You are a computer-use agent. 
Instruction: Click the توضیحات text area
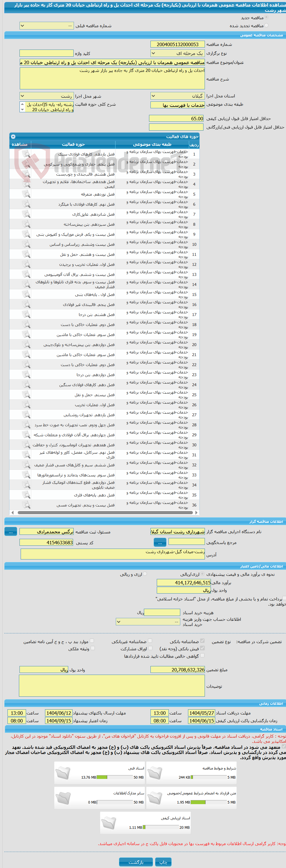click(x=112, y=685)
